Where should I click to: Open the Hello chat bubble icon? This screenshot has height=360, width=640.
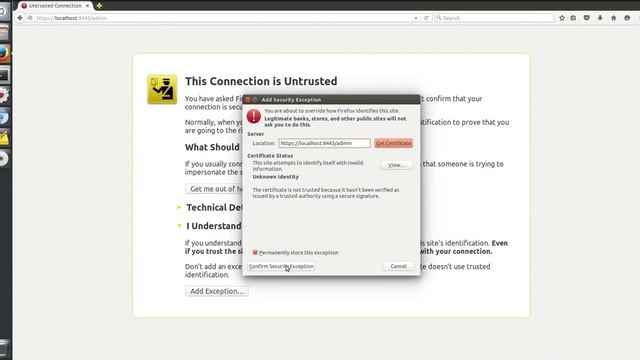pyautogui.click(x=627, y=18)
